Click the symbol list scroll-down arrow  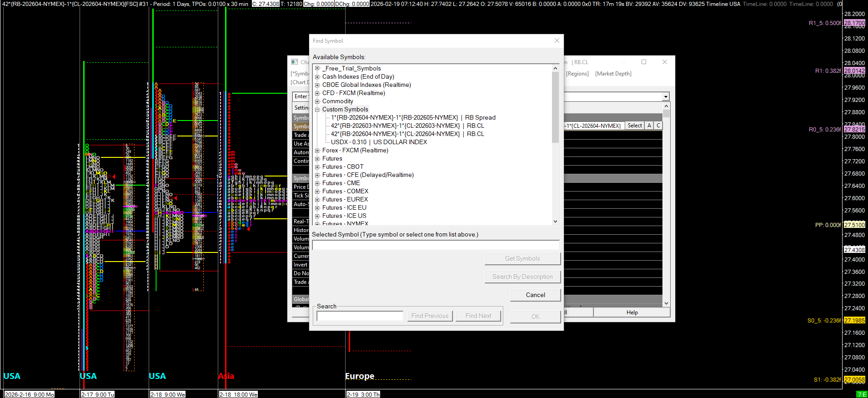coord(555,222)
